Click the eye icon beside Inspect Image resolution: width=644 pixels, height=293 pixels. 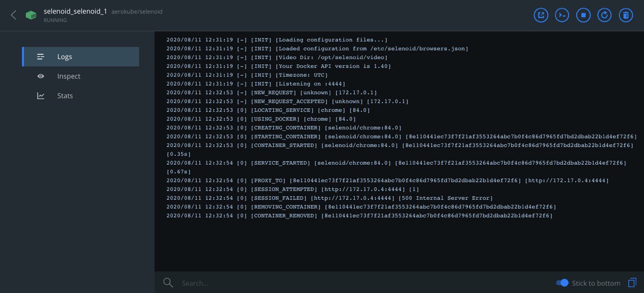41,76
